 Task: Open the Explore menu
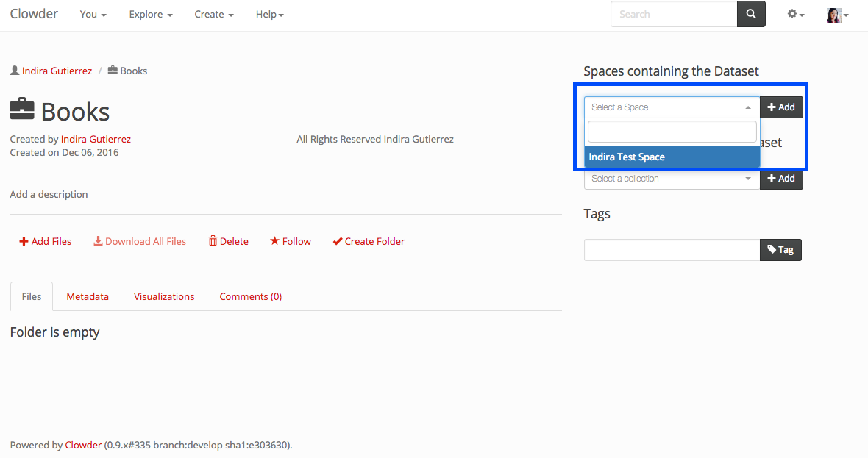pos(151,15)
